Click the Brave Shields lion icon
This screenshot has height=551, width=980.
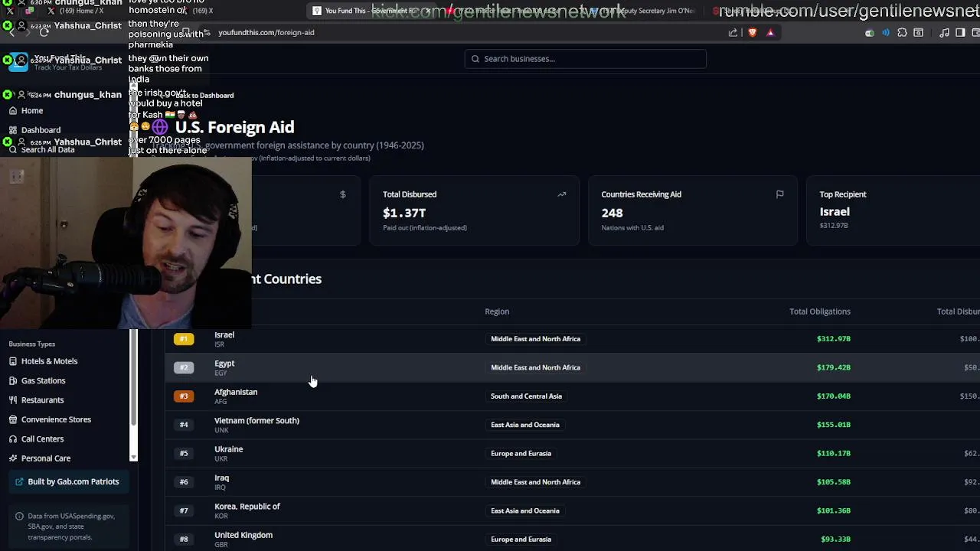753,33
